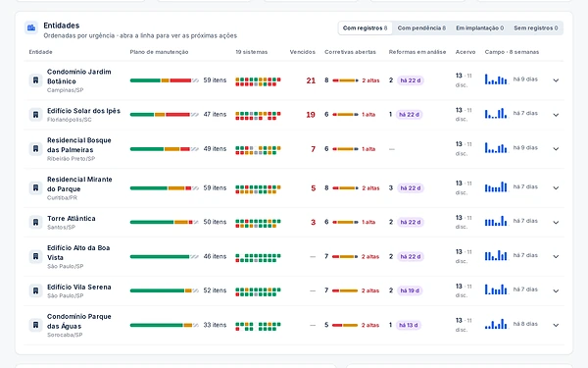Click the há 19 d badge for Vila Serena

tap(410, 290)
